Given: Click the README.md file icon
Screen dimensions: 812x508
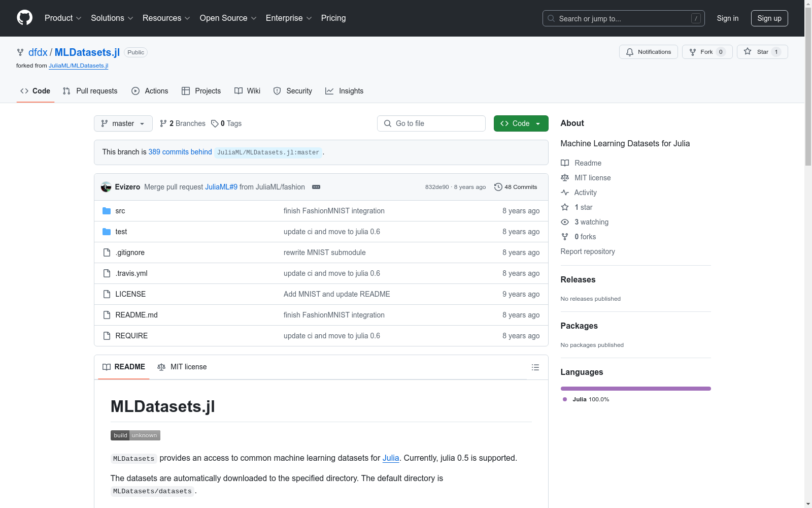Looking at the screenshot, I should point(107,315).
